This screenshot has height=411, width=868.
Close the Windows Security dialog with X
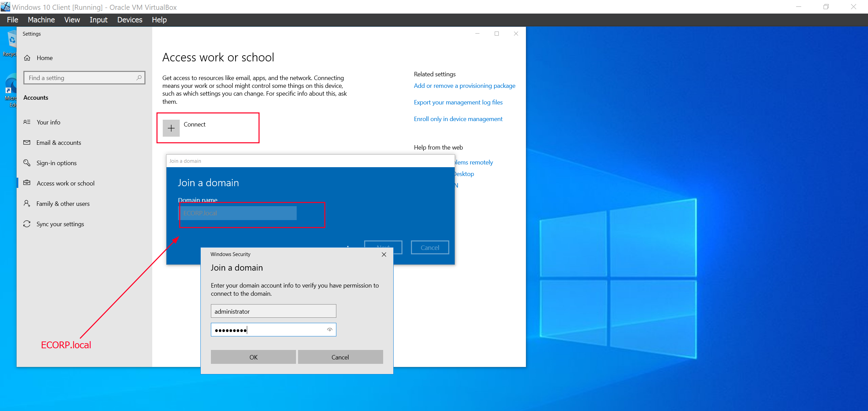(x=384, y=254)
